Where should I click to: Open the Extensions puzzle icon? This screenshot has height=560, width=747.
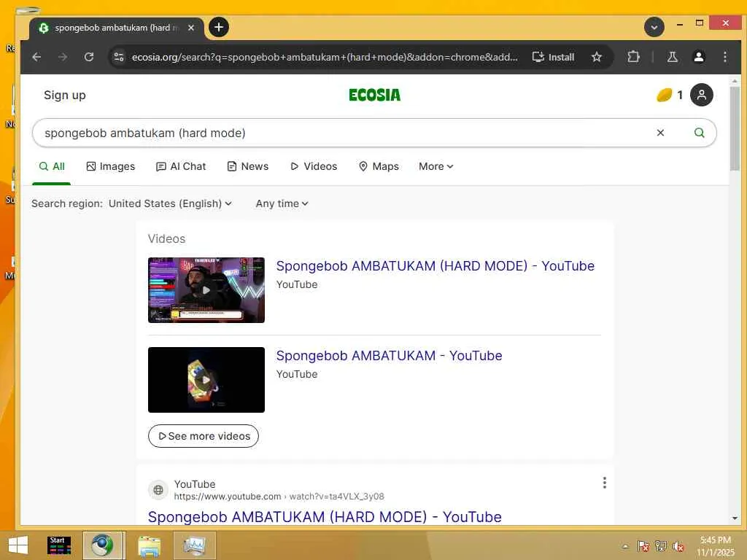[x=633, y=57]
